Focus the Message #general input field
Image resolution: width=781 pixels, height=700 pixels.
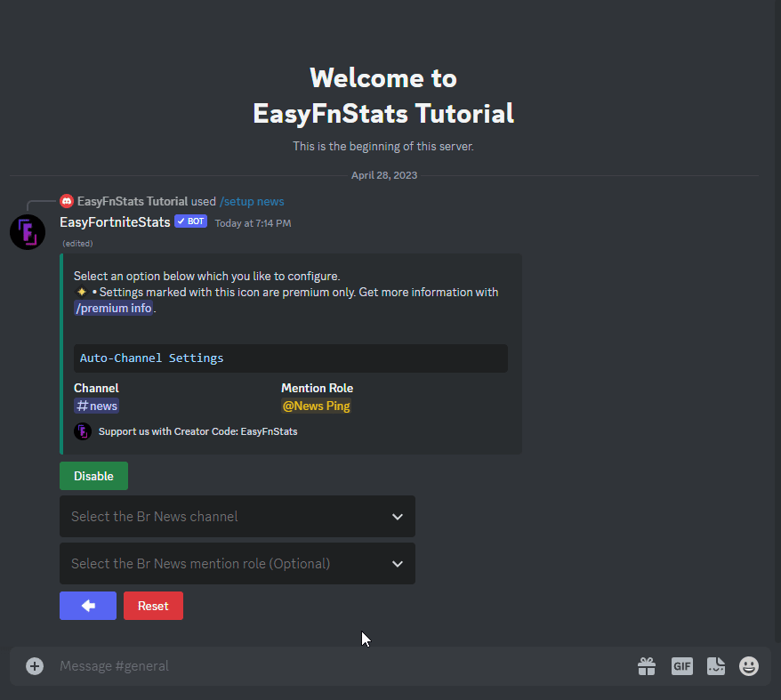coord(338,666)
